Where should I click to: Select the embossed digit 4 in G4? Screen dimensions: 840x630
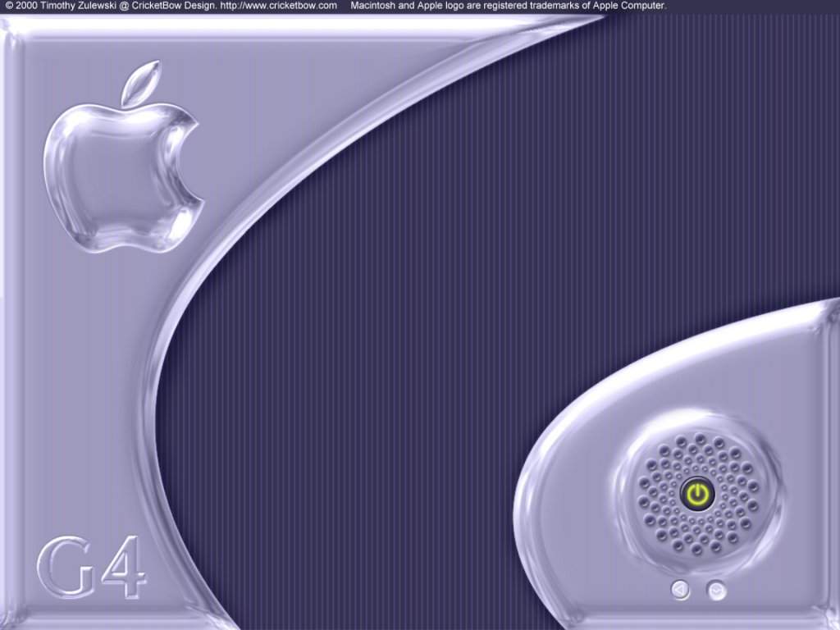[125, 568]
